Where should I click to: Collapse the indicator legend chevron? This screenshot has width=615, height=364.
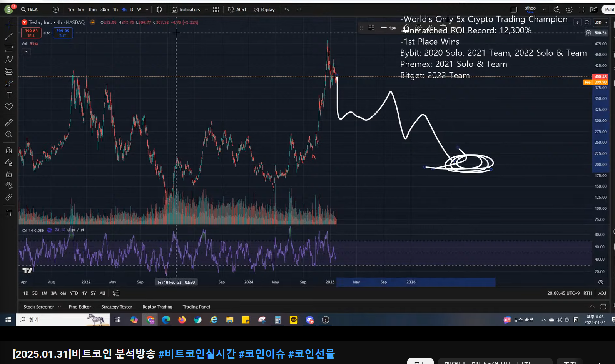point(26,52)
